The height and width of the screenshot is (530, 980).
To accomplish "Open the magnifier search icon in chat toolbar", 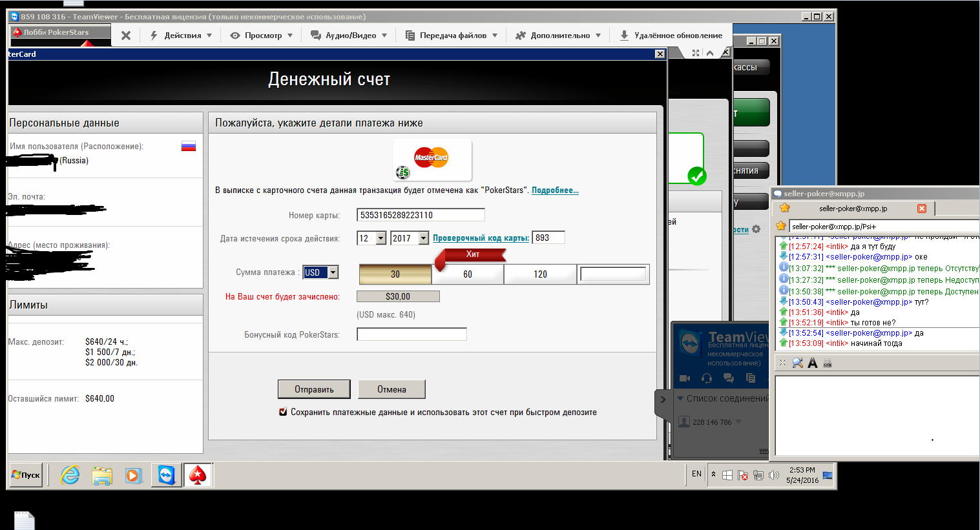I will 798,363.
